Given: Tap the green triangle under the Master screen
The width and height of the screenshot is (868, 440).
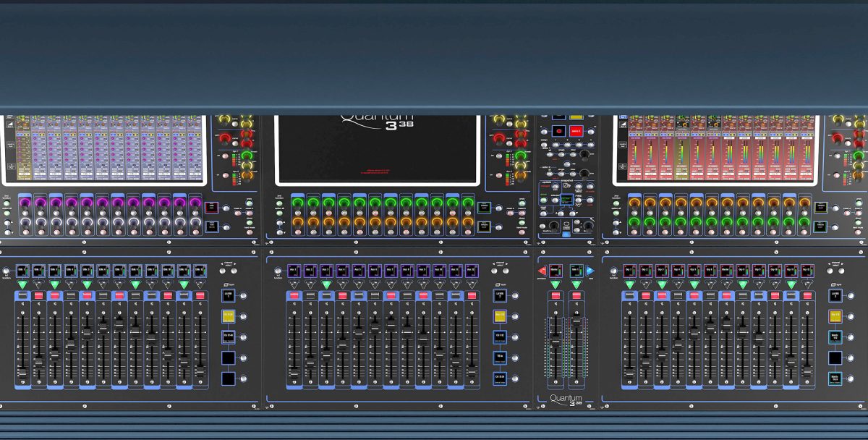Looking at the screenshot, I should point(555,284).
